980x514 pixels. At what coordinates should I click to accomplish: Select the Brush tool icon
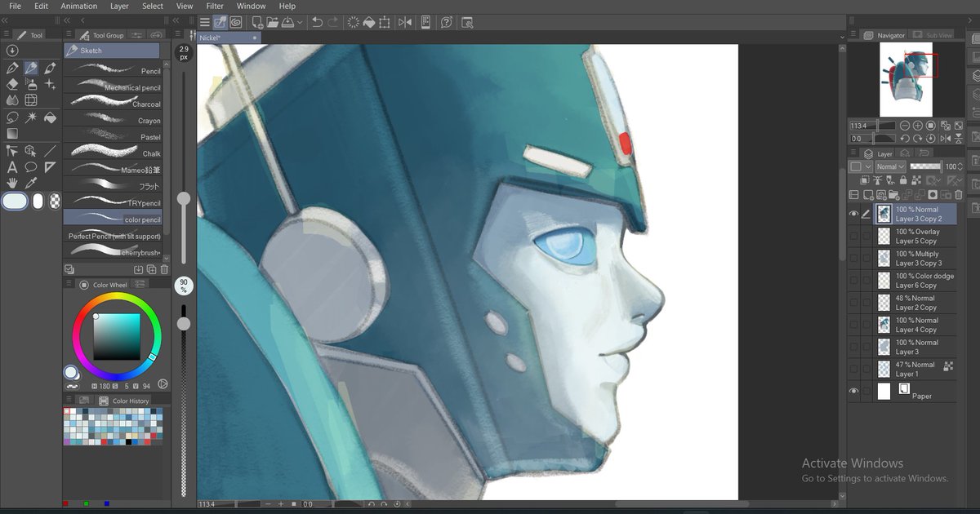click(50, 68)
